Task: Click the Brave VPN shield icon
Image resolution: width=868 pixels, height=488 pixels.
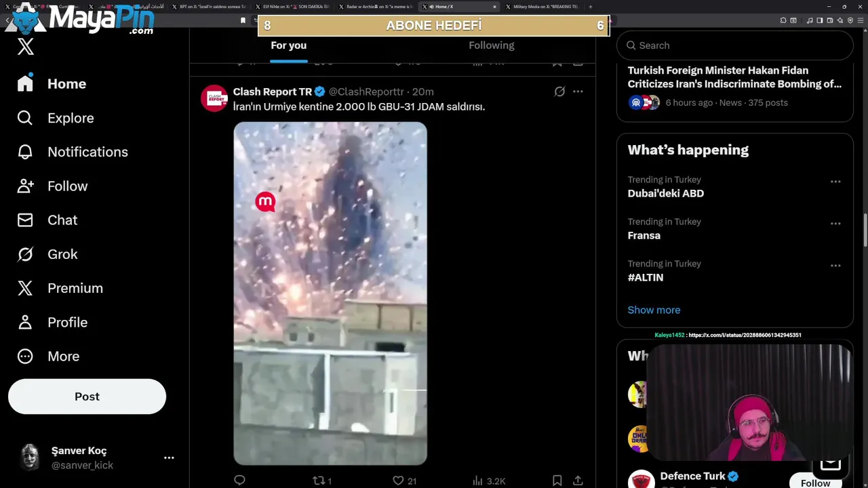Action: click(x=850, y=20)
